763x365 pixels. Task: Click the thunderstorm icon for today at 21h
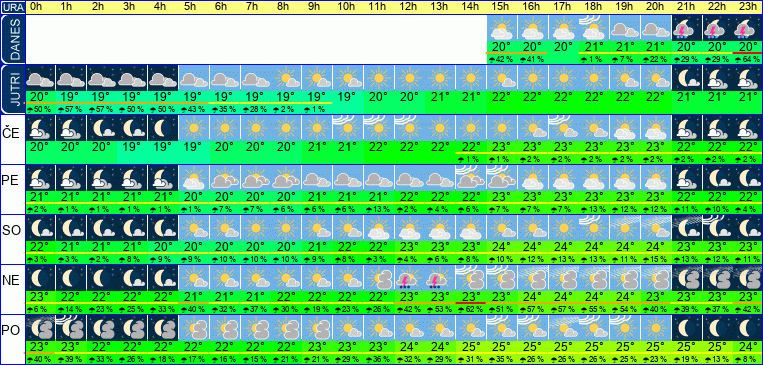687,28
